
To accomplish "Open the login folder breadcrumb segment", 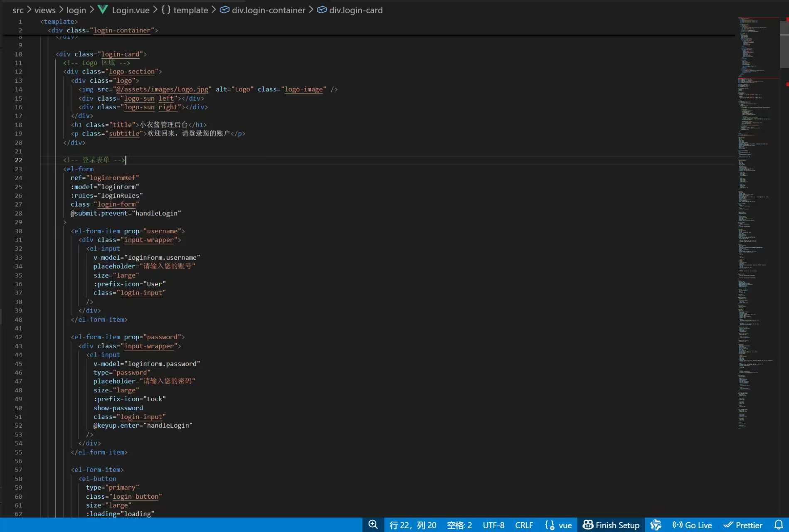I will (x=76, y=10).
